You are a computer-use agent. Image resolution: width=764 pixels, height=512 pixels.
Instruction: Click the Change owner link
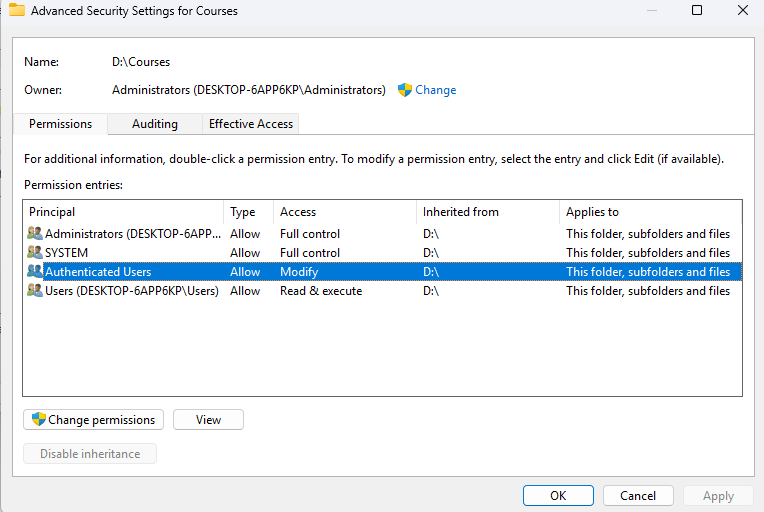pos(436,90)
